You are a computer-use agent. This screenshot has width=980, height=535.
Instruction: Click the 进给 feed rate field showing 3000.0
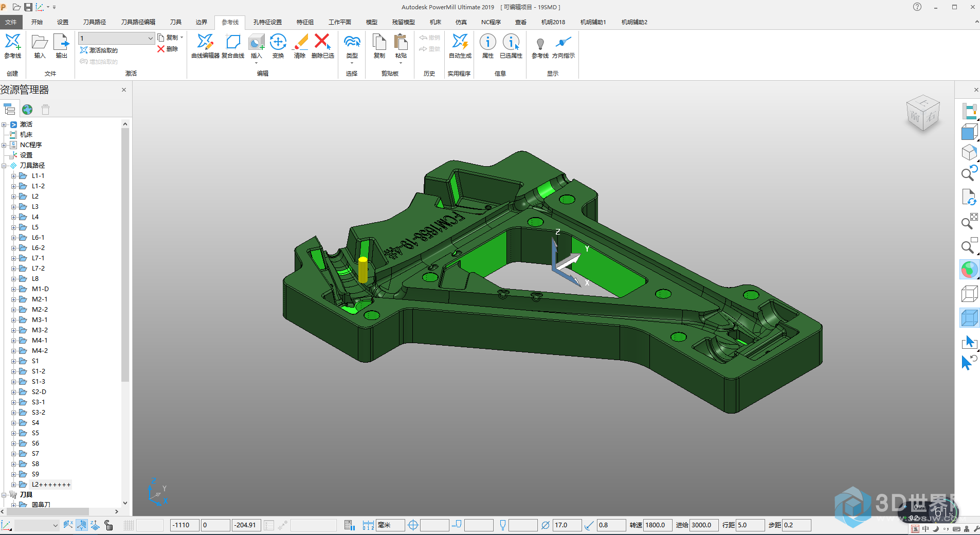[x=704, y=525]
